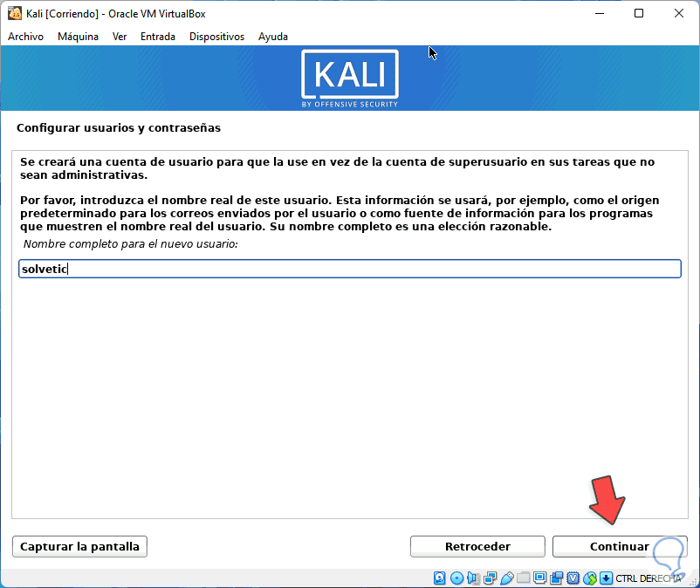Viewport: 700px width, 588px height.
Task: Open the USB devices status icon
Action: pos(507,578)
